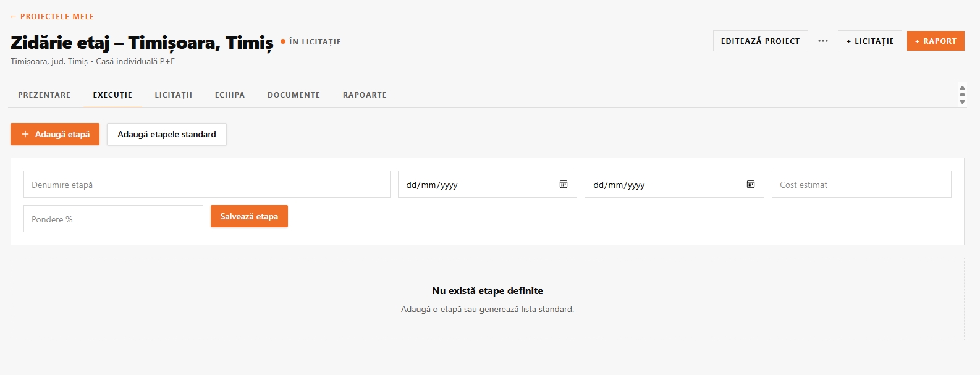
Task: Create new report with + Raport
Action: click(936, 41)
